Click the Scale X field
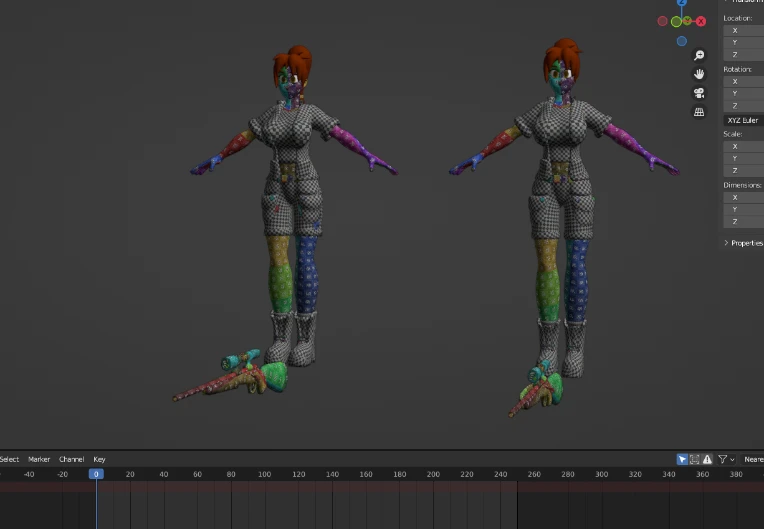This screenshot has width=764, height=529. click(x=744, y=146)
